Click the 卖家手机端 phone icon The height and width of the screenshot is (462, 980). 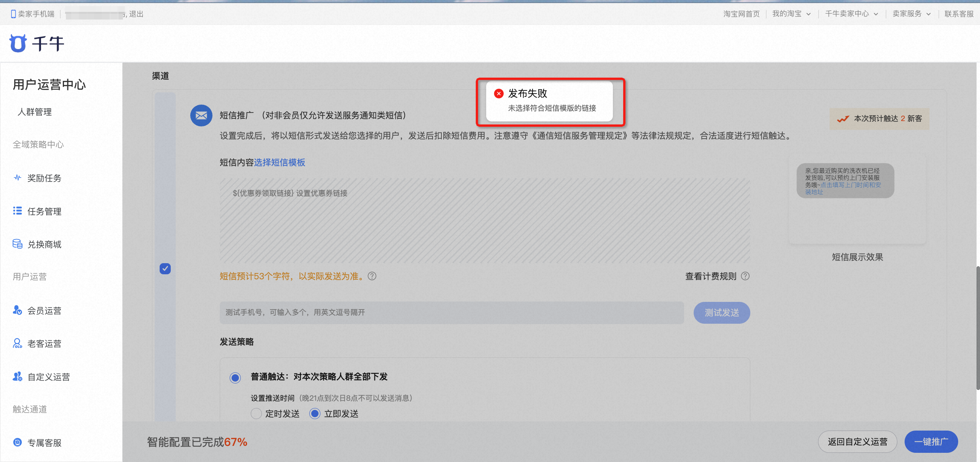pyautogui.click(x=13, y=14)
